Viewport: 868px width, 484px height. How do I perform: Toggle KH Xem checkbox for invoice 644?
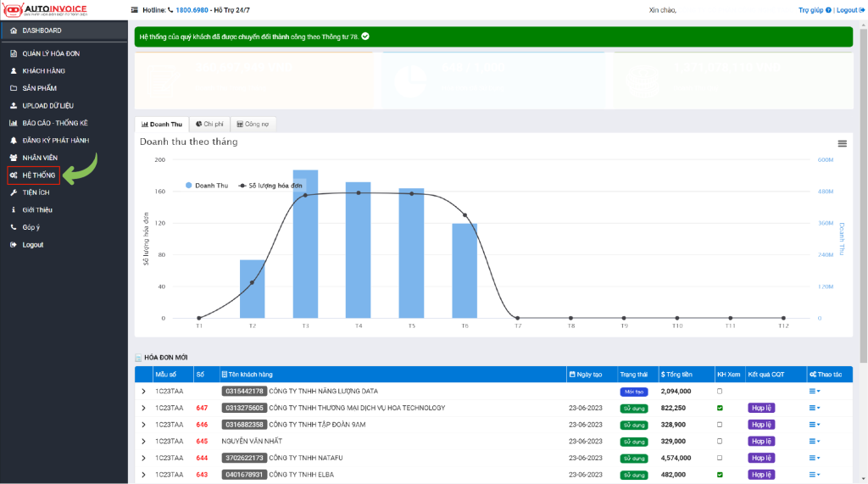click(x=720, y=458)
